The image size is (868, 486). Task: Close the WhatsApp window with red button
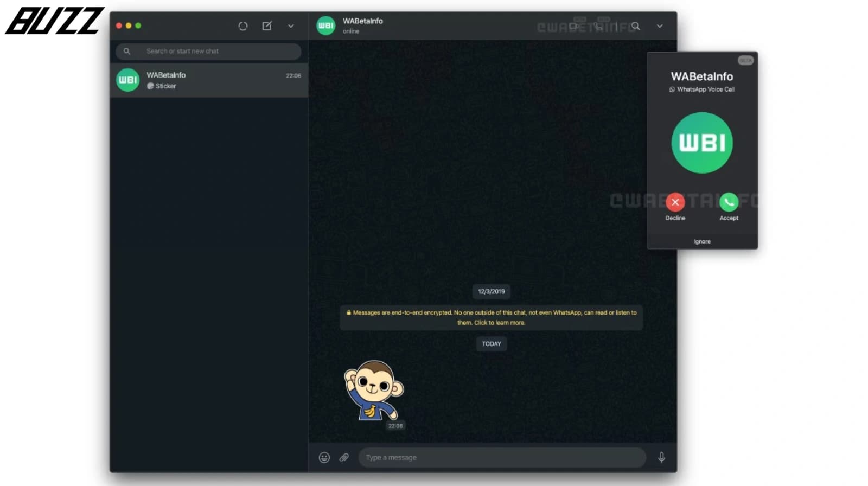point(119,25)
